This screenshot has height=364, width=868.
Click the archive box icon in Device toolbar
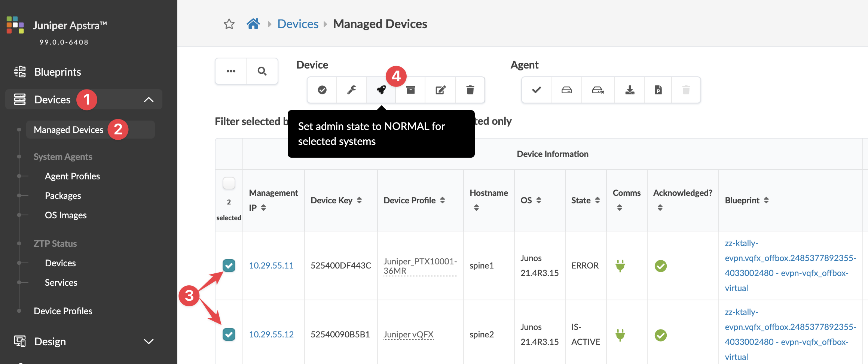[x=410, y=90]
